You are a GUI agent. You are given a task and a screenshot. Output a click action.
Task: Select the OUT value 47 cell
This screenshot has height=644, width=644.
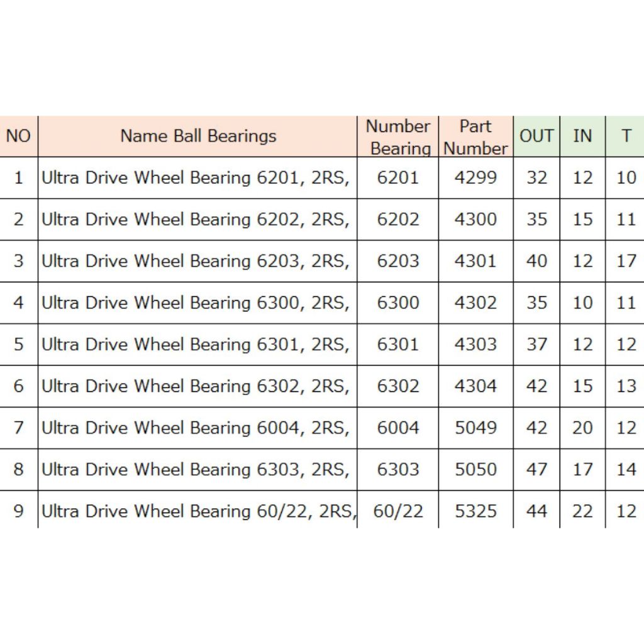[x=536, y=469]
